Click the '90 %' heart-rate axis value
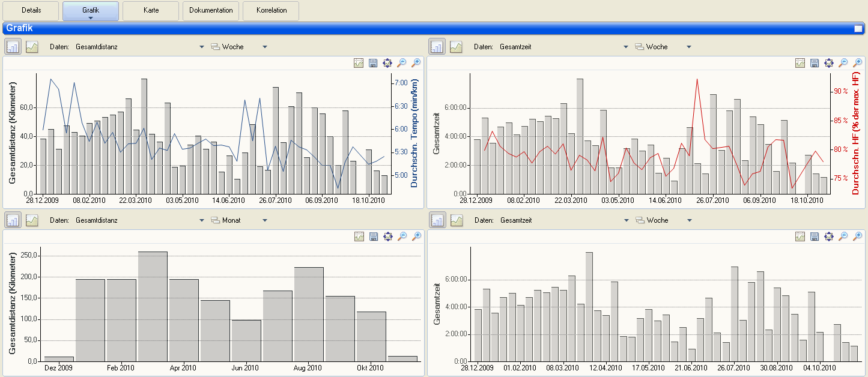The height and width of the screenshot is (377, 868). pos(840,91)
